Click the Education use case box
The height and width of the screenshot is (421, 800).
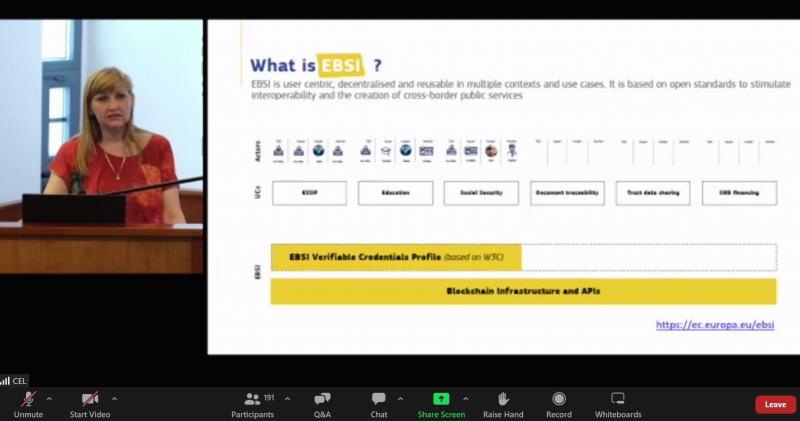coord(395,193)
